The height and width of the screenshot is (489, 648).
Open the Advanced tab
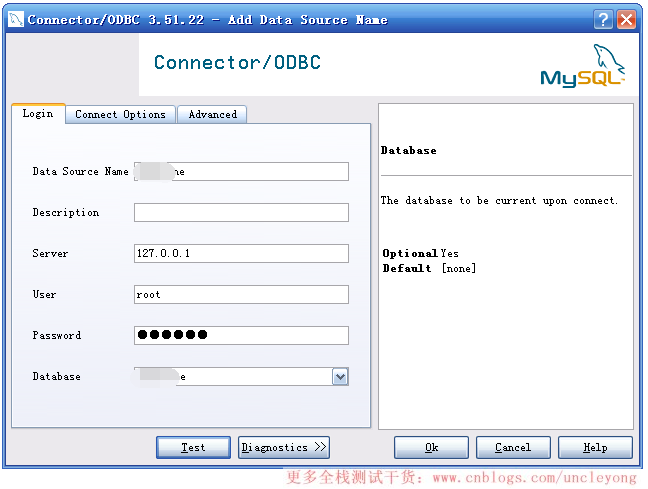pyautogui.click(x=212, y=114)
